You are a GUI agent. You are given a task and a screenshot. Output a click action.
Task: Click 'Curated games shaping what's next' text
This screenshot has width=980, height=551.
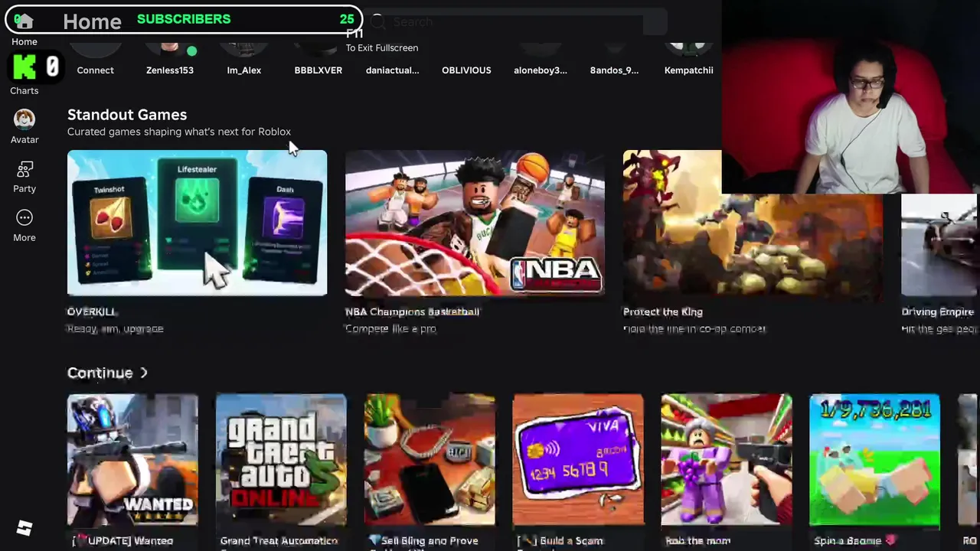179,132
